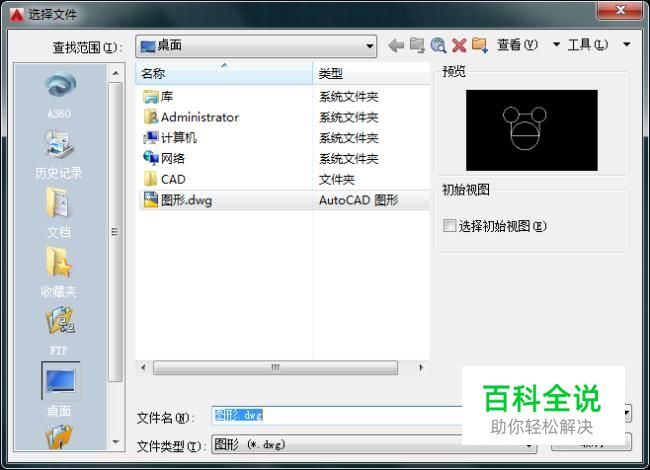Expand the 工具 menu dropdown arrow
The height and width of the screenshot is (470, 650).
coord(627,44)
